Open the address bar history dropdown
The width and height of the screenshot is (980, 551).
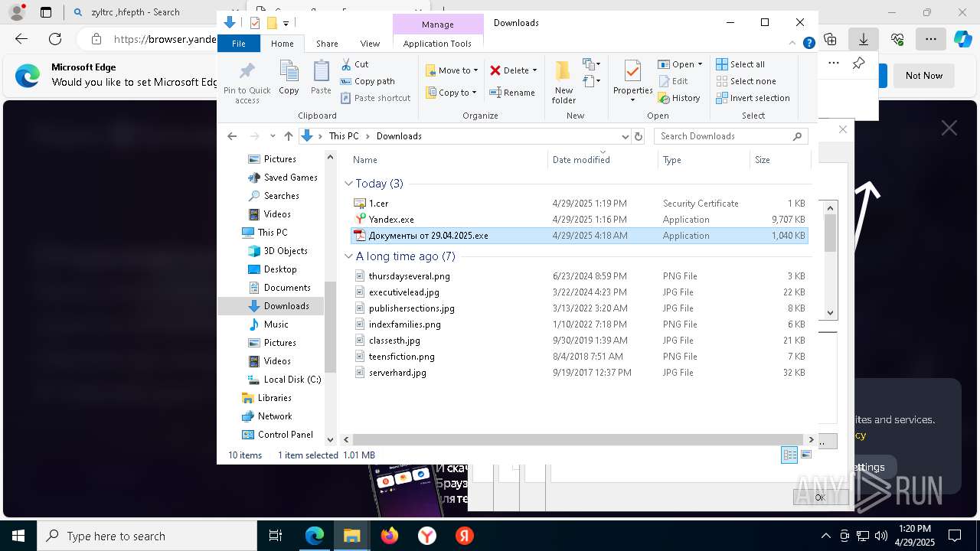625,136
